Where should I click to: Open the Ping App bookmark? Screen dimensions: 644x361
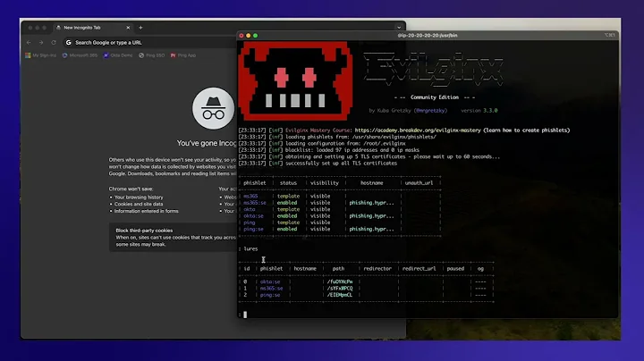point(183,55)
